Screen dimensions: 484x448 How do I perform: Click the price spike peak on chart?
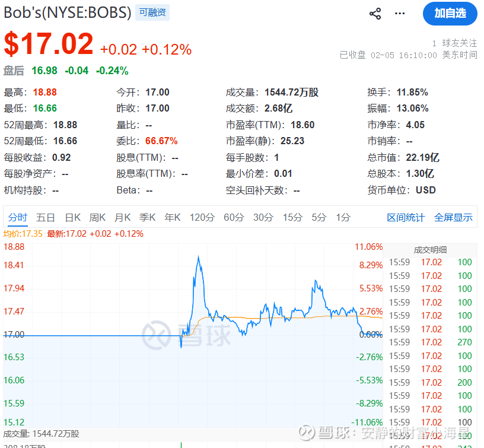198,256
